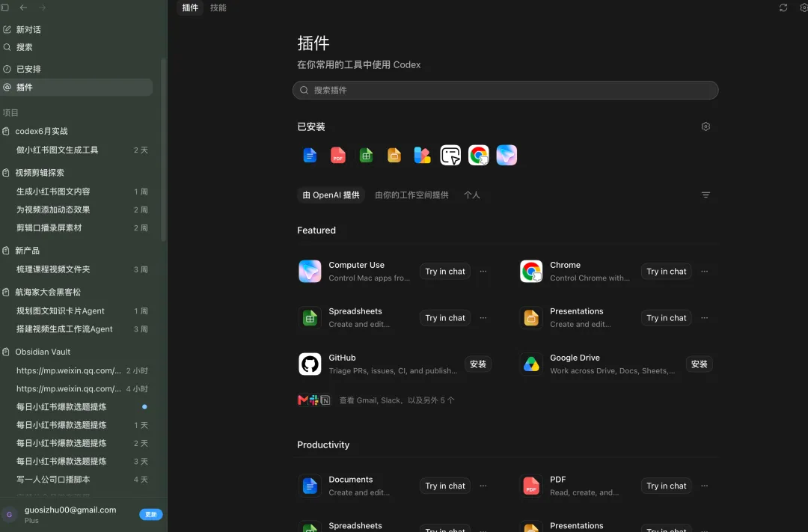
Task: Open the plugin filter icon
Action: click(706, 195)
